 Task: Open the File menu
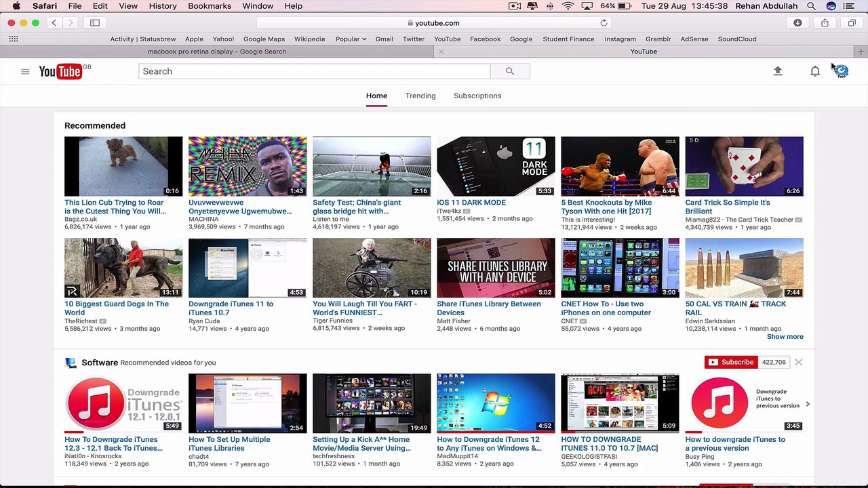[x=75, y=6]
